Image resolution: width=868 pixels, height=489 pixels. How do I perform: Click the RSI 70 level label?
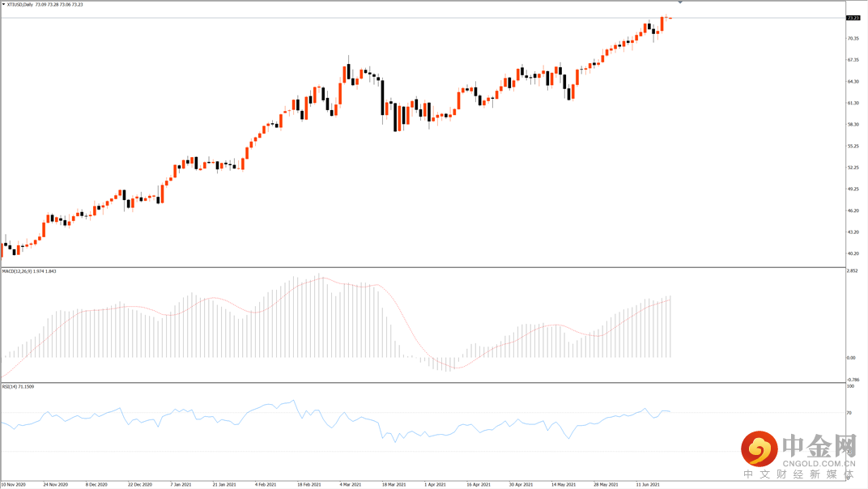[849, 413]
